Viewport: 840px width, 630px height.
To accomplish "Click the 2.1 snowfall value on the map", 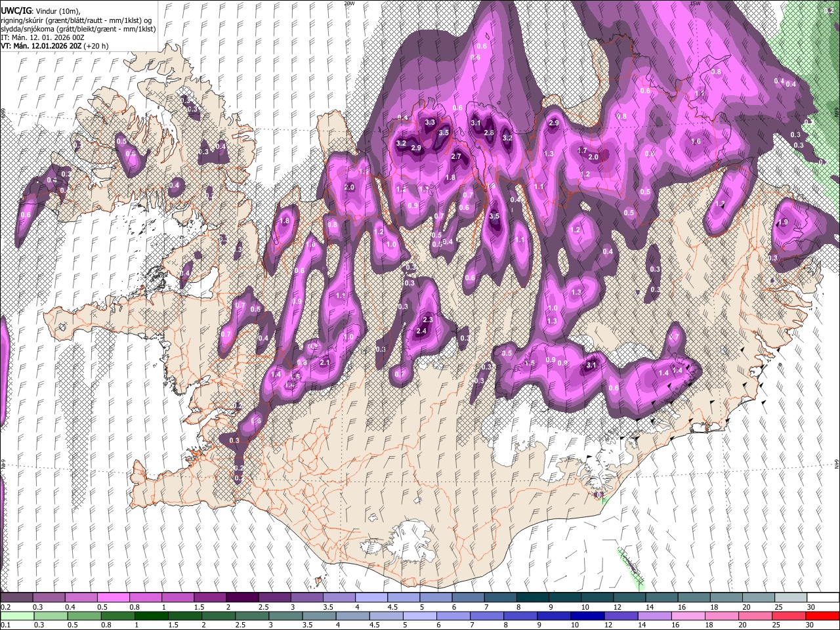I will coord(324,362).
